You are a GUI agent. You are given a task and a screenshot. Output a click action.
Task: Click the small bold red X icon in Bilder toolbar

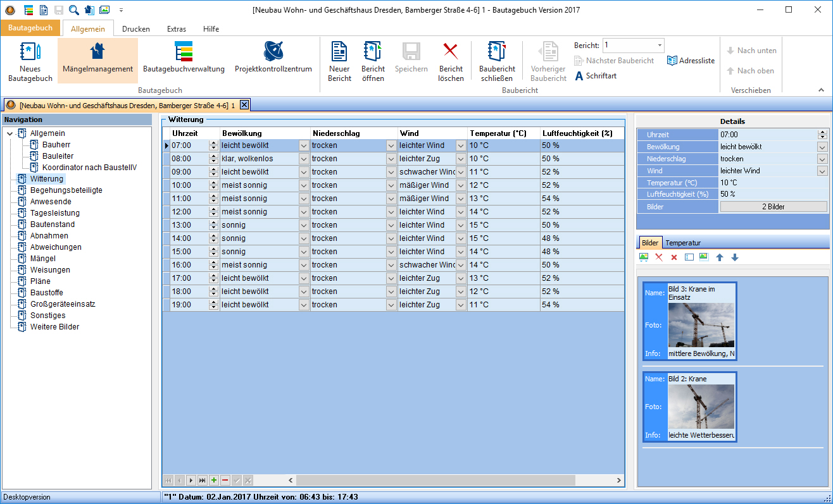click(674, 257)
